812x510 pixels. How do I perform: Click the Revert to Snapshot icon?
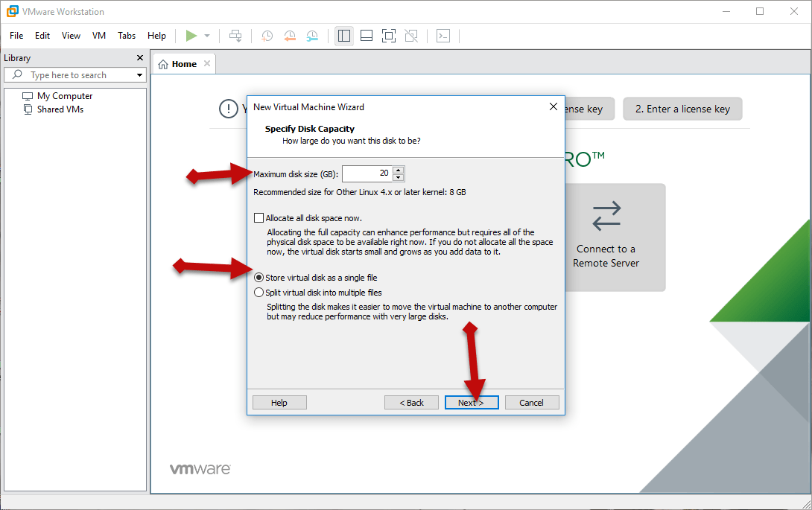290,36
